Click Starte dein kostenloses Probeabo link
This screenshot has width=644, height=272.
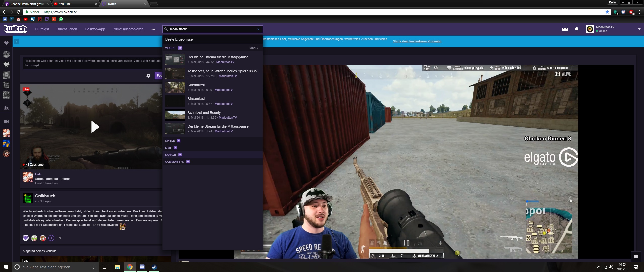(417, 41)
